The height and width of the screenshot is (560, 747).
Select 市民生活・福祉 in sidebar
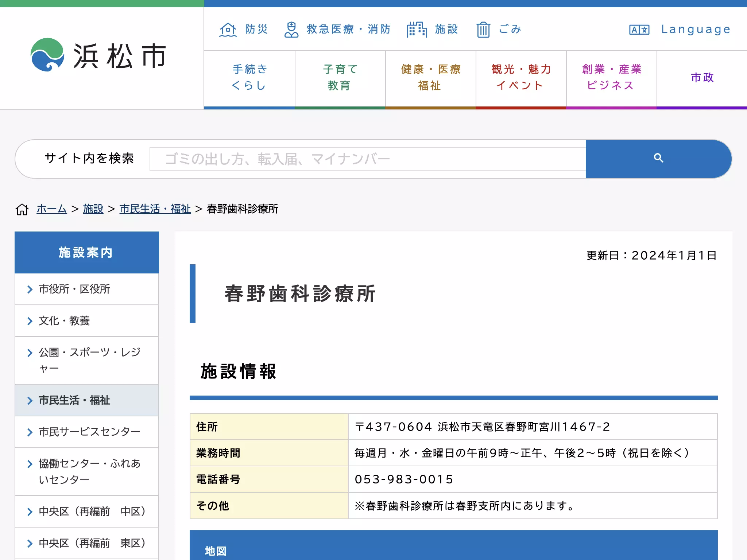tap(87, 400)
